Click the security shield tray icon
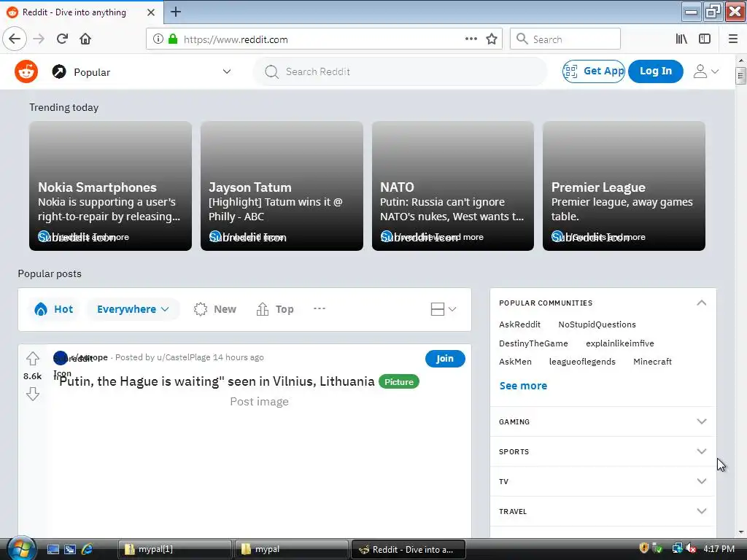This screenshot has height=560, width=747. (x=644, y=548)
